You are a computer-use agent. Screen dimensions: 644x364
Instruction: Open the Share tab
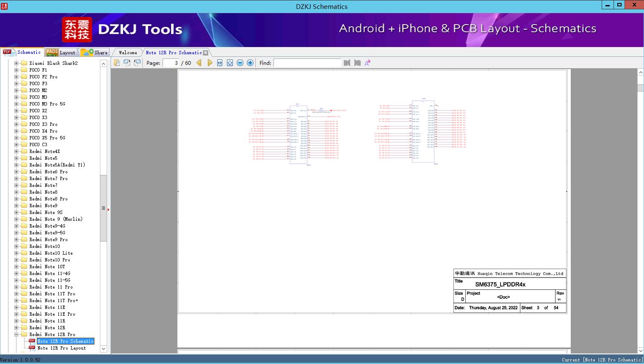pos(94,53)
